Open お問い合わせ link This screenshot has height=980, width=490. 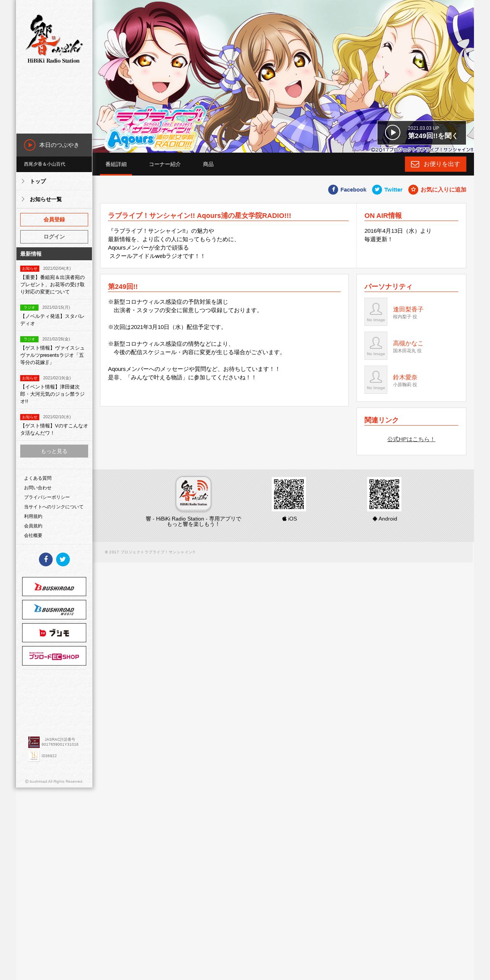click(x=38, y=488)
